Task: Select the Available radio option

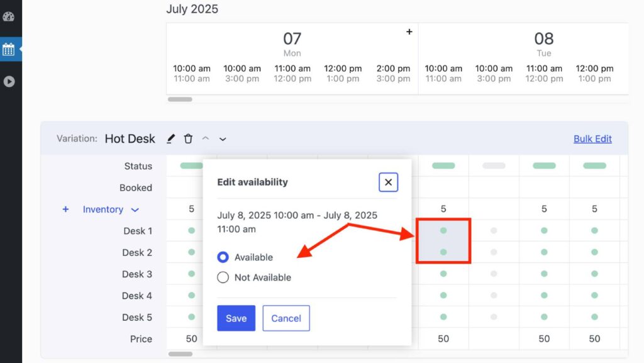Action: coord(223,257)
